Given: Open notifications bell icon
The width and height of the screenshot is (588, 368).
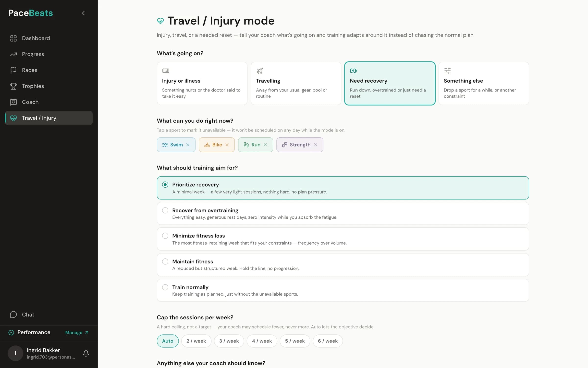Looking at the screenshot, I should 86,353.
